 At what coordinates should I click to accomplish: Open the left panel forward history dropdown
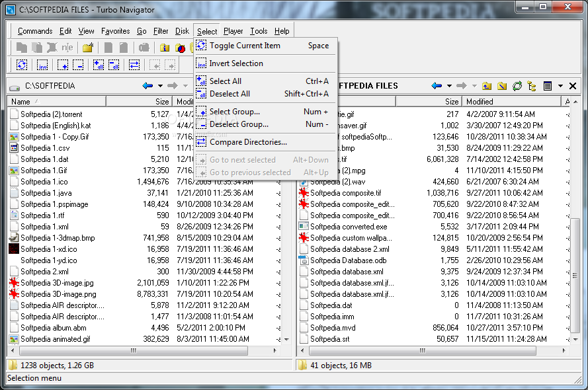point(185,86)
